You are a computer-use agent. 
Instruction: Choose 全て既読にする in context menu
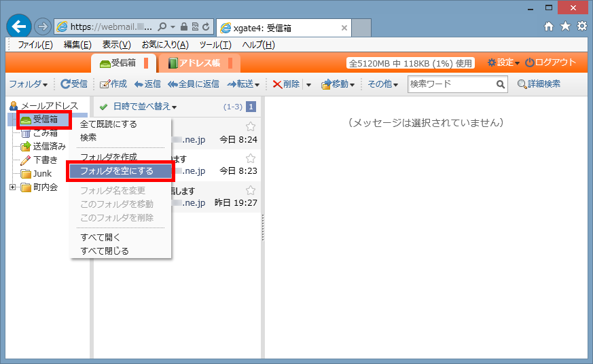pos(109,124)
